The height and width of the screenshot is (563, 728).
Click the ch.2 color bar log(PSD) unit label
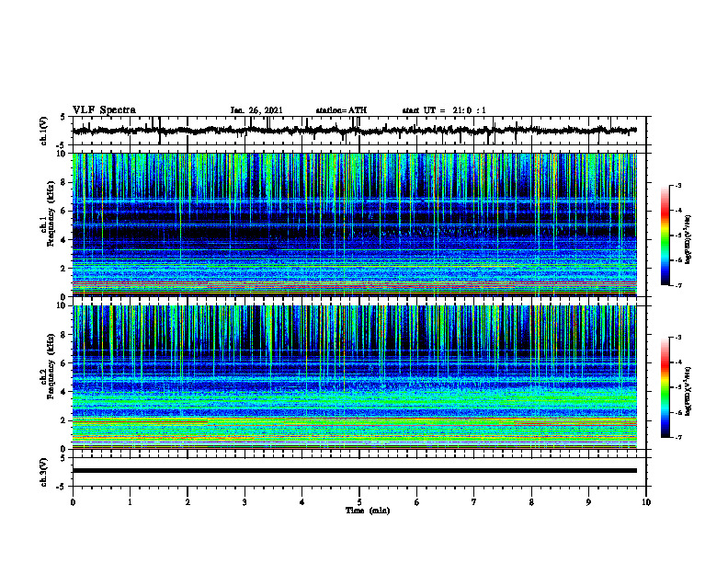688,391
